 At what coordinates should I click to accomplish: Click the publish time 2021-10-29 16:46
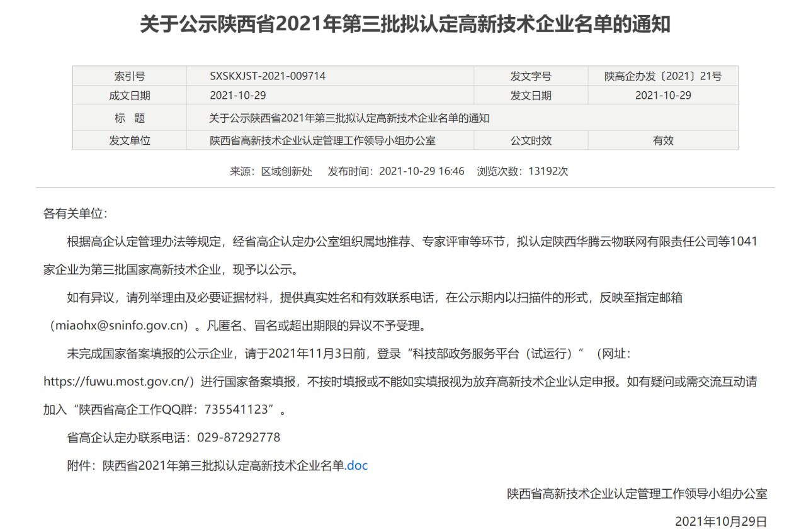click(x=421, y=171)
